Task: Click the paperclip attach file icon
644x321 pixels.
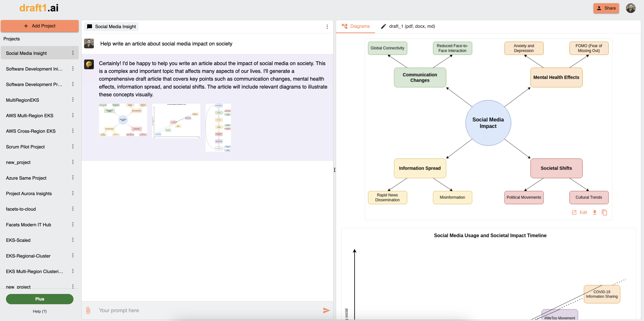Action: point(88,310)
